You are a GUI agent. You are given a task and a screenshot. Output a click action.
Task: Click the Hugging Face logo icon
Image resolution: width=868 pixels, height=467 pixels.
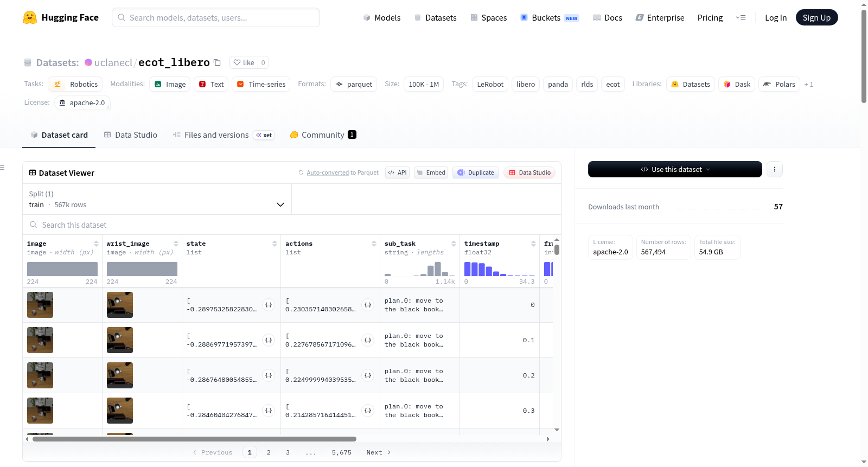[30, 17]
